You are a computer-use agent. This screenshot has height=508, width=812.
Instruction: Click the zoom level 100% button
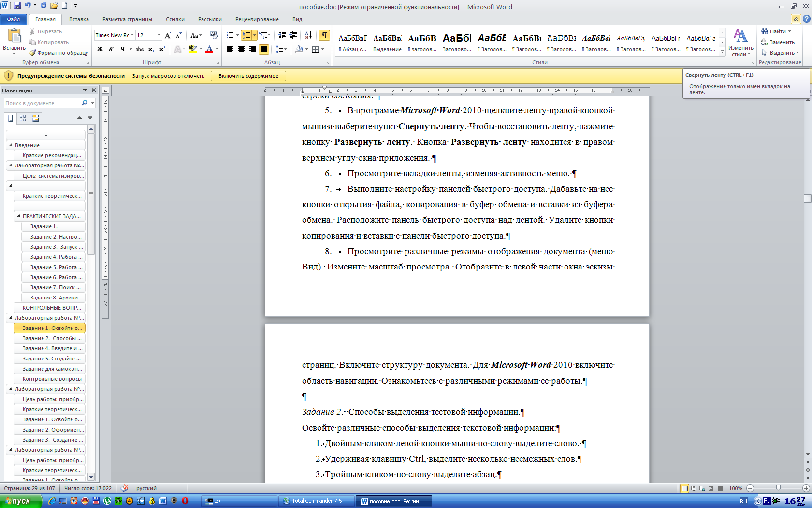[x=736, y=488]
